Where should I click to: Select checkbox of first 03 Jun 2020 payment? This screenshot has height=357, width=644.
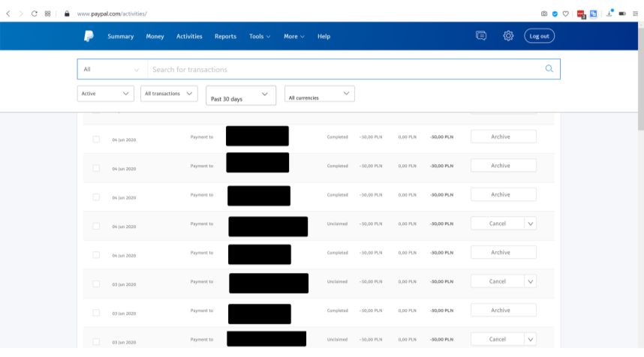96,284
